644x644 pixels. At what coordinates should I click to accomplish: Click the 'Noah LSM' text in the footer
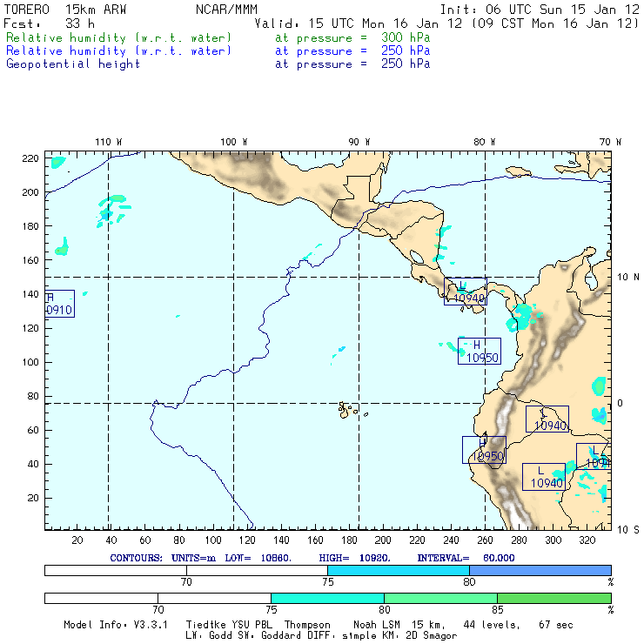click(x=377, y=625)
